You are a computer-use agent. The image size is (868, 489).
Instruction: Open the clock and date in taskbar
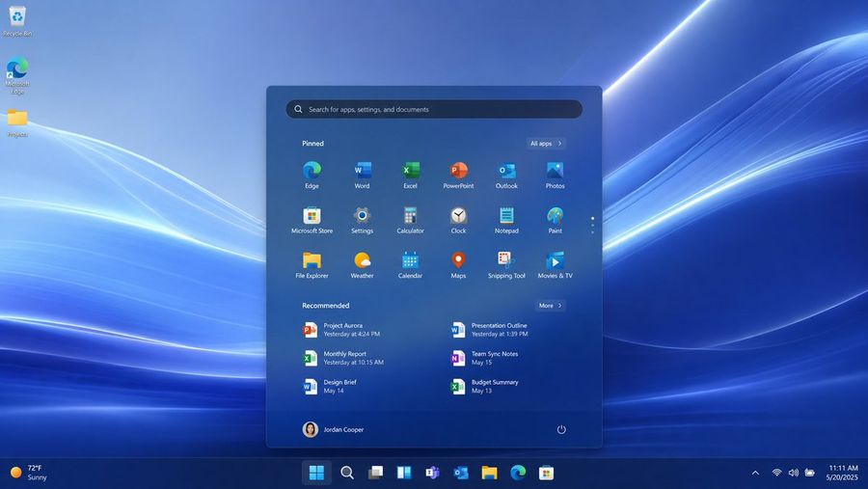tap(842, 473)
